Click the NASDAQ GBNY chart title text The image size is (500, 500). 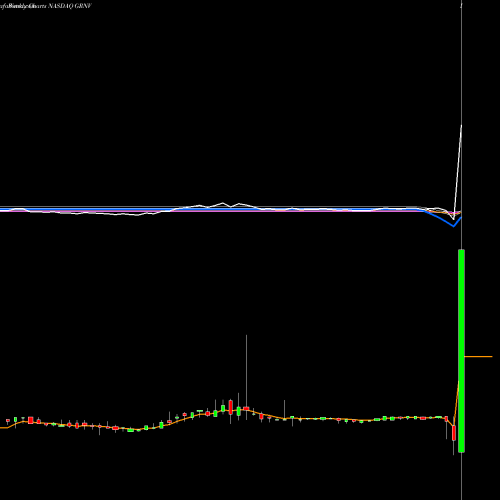(46, 6)
